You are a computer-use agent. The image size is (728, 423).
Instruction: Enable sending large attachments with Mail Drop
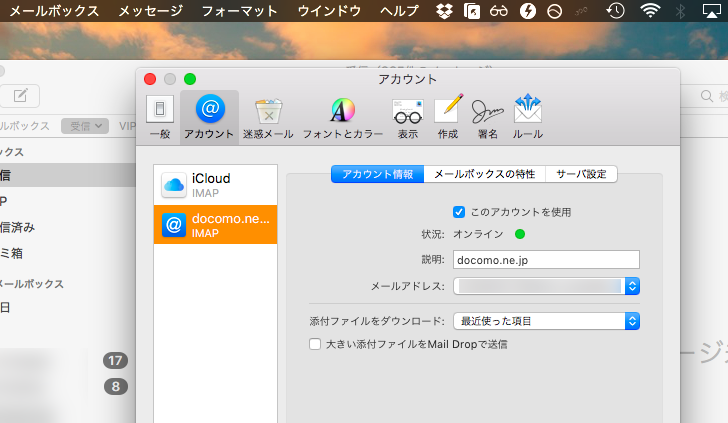pyautogui.click(x=315, y=344)
